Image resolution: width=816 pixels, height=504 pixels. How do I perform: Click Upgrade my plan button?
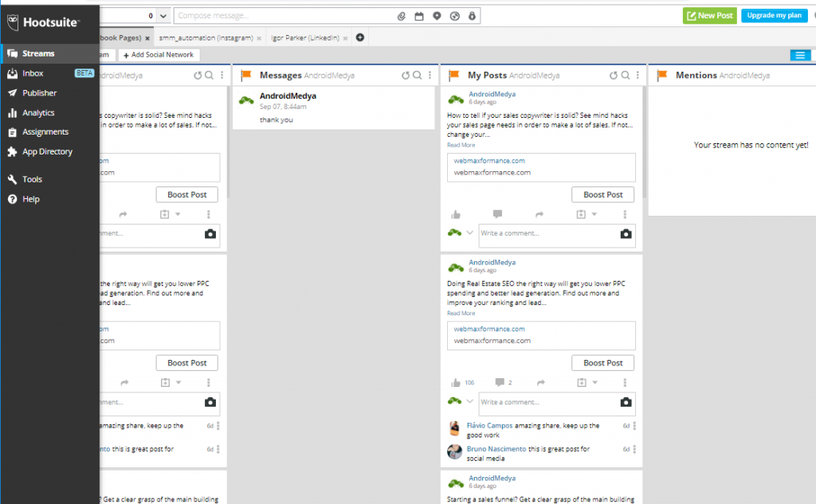click(x=775, y=16)
